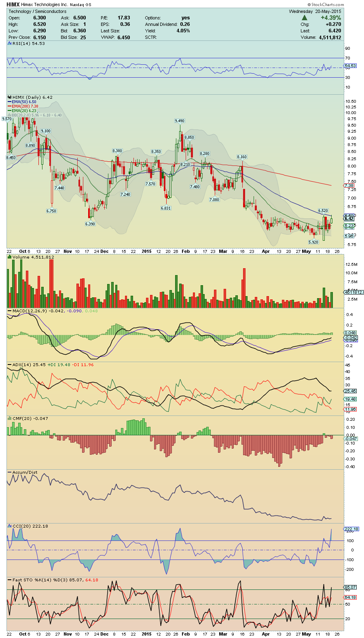Click the MACD(12,26,9) legend line icon
Viewport: 364px width, 638px height.
pyautogui.click(x=10, y=311)
